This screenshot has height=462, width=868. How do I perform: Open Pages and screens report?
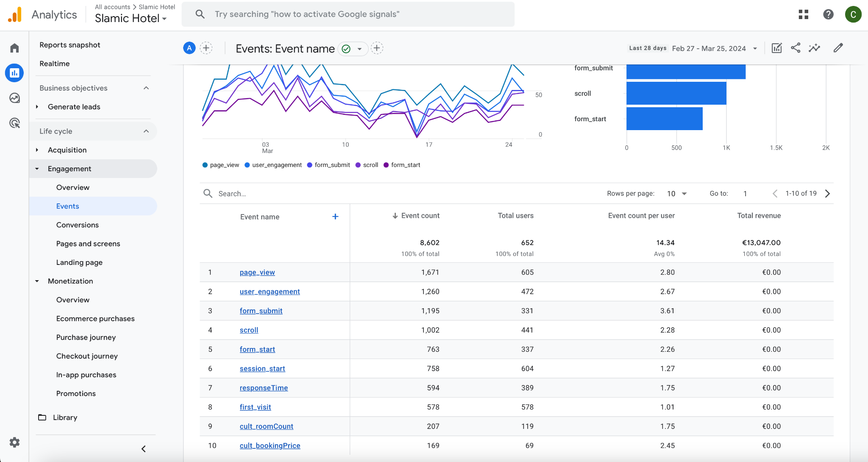click(x=88, y=244)
